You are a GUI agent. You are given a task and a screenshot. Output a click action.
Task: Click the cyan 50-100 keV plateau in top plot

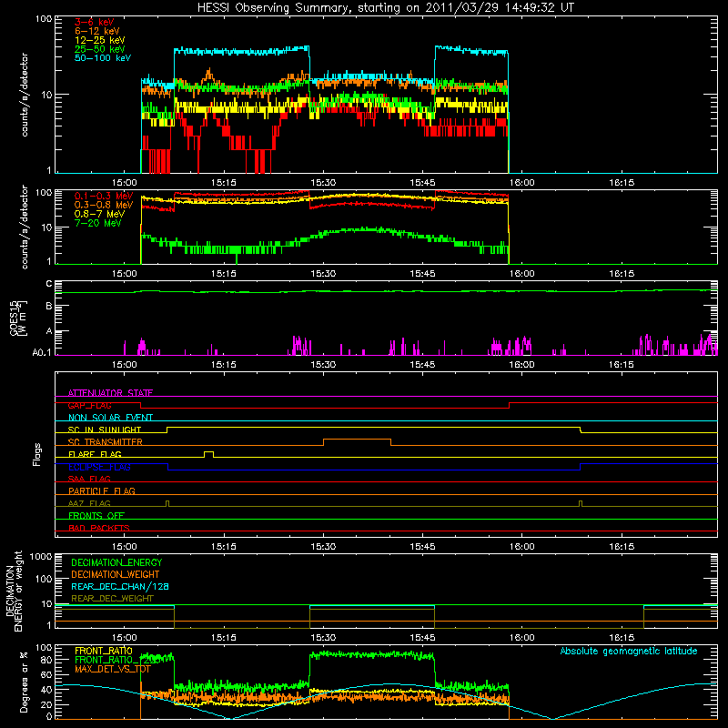point(241,51)
